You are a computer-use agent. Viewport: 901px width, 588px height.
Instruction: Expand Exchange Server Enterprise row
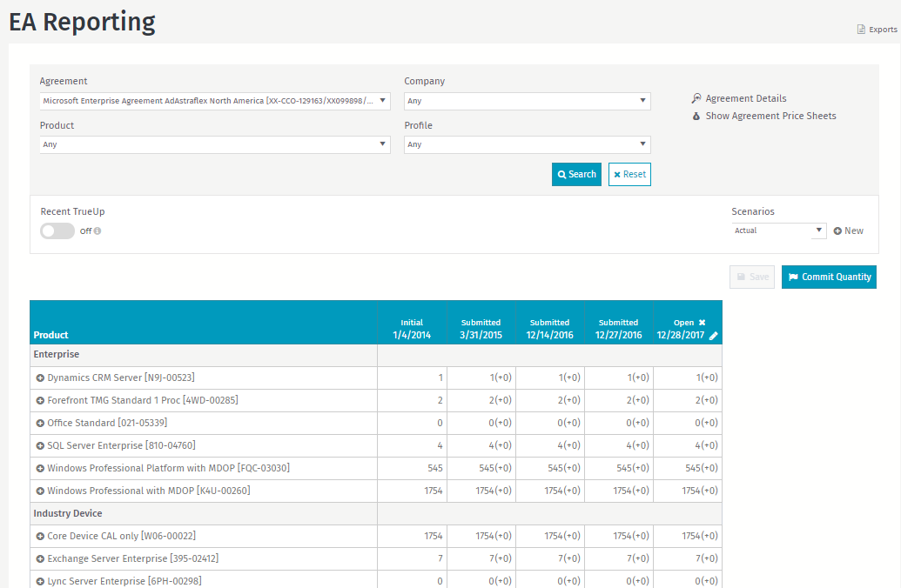40,558
